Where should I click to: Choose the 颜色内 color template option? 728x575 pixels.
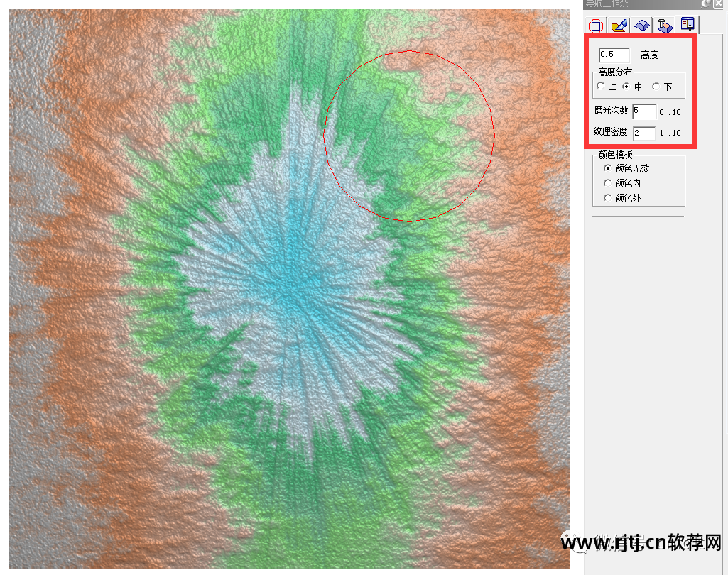[x=607, y=183]
